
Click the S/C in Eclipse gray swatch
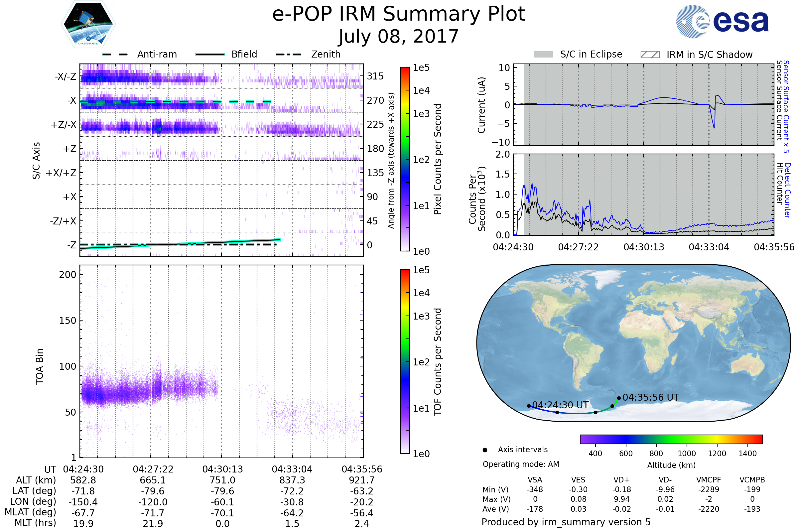(543, 55)
